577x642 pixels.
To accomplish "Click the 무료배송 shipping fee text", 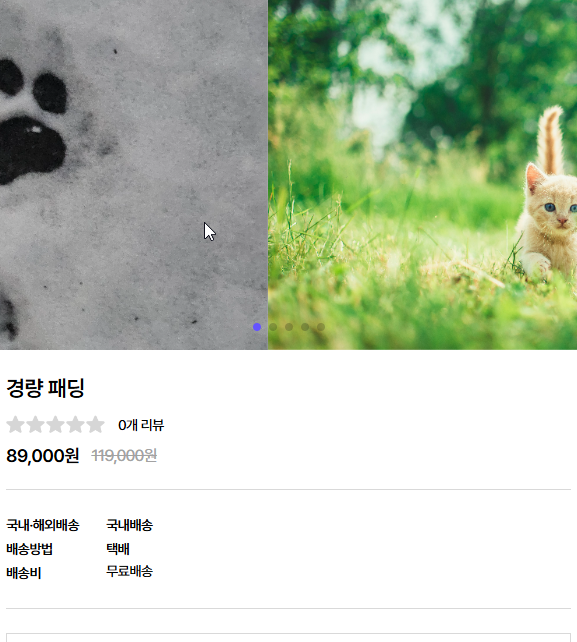I will (x=129, y=571).
